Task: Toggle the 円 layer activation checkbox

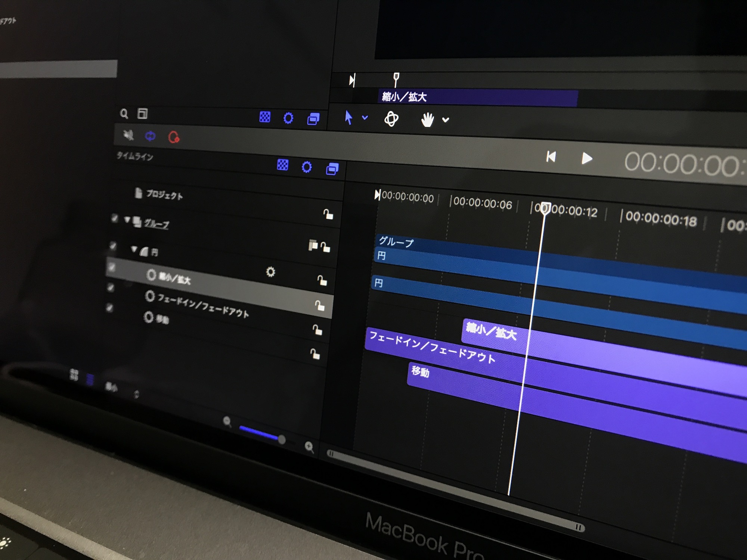Action: 113,245
